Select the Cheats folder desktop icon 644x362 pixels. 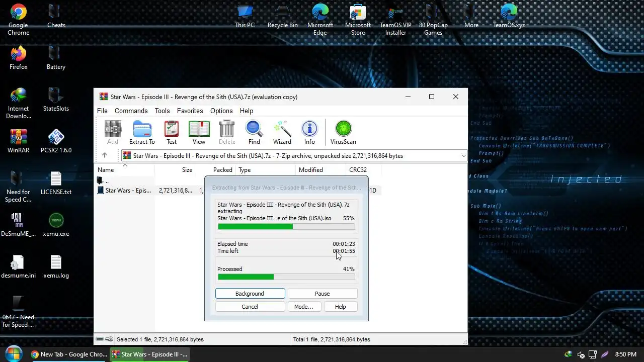click(56, 16)
